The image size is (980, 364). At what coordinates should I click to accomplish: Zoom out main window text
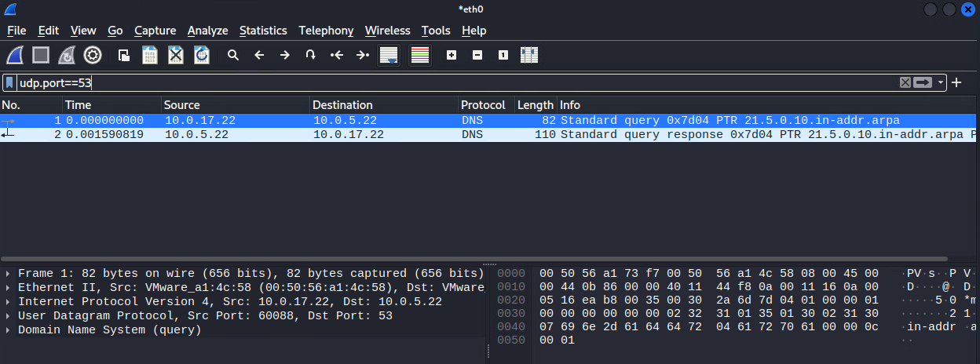pyautogui.click(x=477, y=55)
